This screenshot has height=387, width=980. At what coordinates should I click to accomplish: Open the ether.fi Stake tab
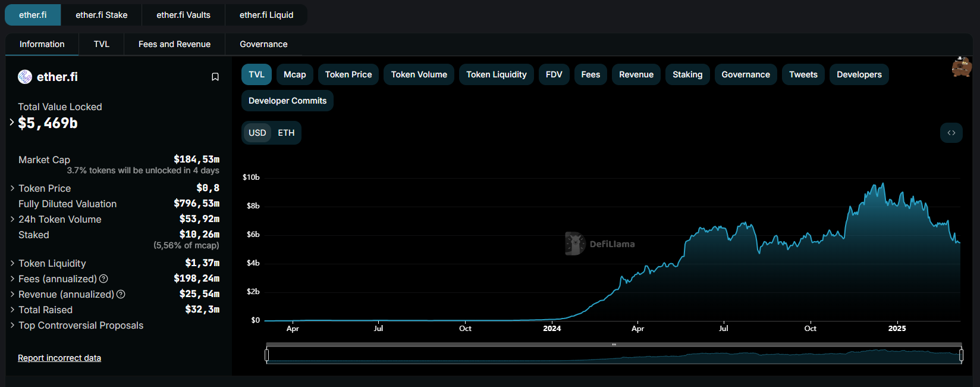click(x=101, y=15)
